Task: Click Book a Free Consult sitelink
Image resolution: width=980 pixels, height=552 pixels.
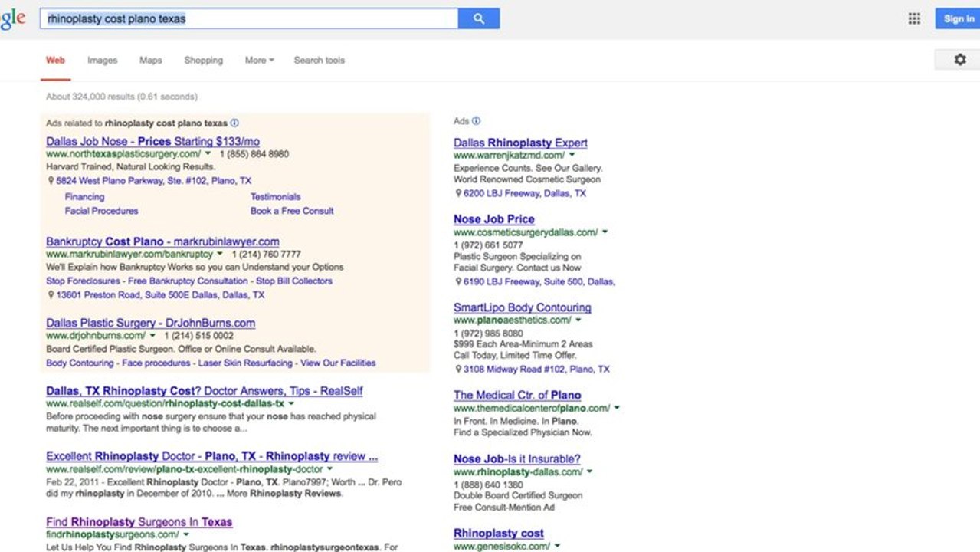Action: point(292,211)
